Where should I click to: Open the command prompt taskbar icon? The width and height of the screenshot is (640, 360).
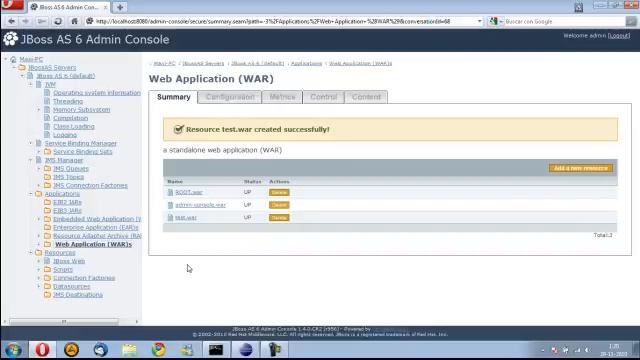point(216,350)
